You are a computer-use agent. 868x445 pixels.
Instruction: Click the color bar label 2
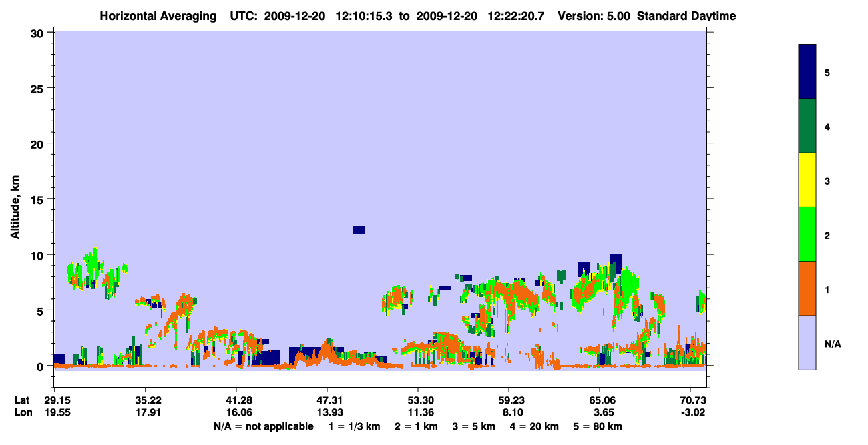coord(827,235)
